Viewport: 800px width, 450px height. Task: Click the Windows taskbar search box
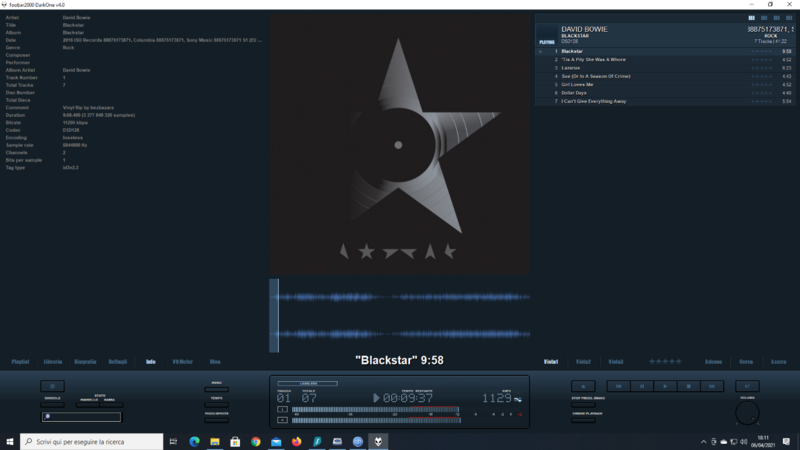click(92, 441)
